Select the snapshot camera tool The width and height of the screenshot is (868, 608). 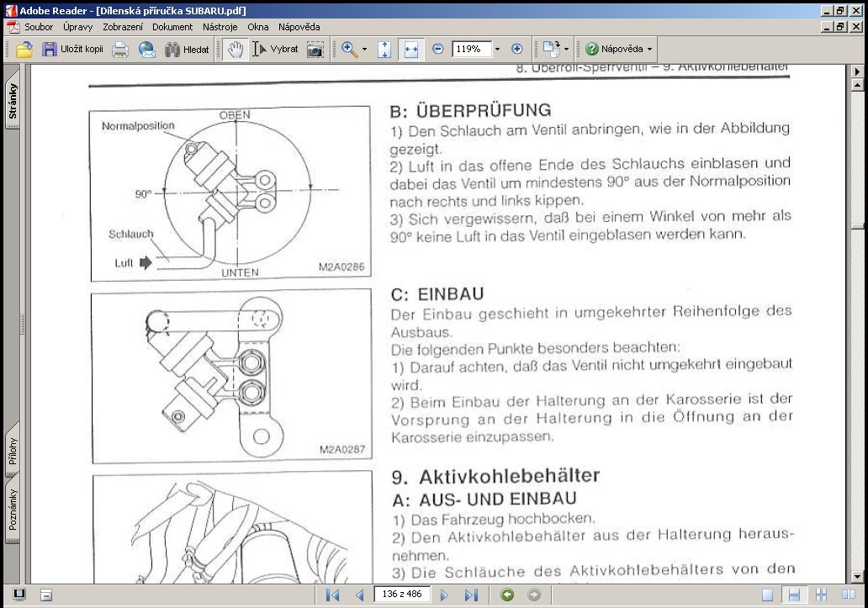[x=315, y=50]
